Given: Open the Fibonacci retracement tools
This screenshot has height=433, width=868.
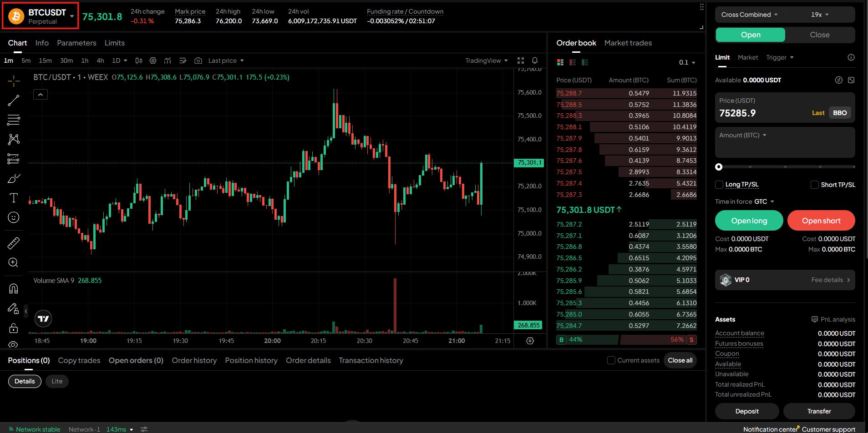Looking at the screenshot, I should pos(14,120).
